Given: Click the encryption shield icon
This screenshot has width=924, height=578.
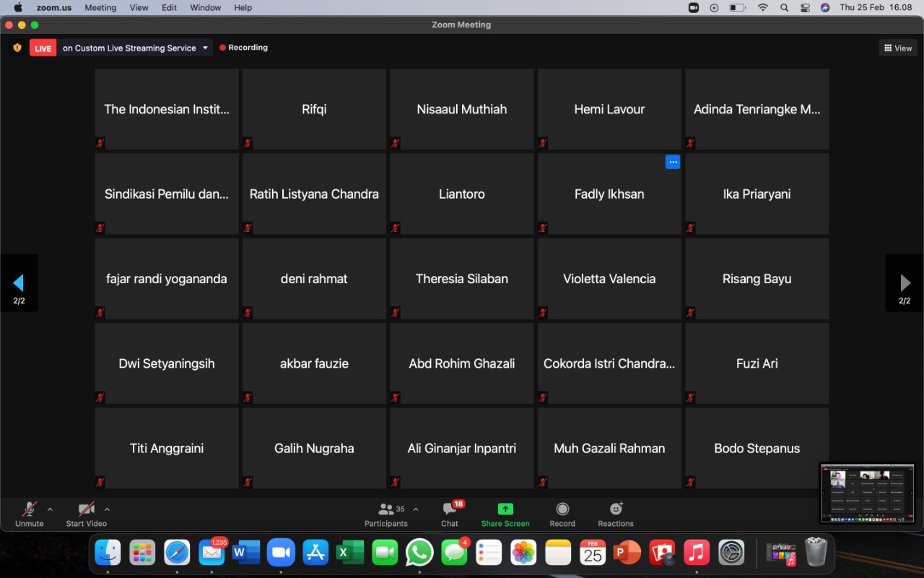Looking at the screenshot, I should click(x=17, y=48).
